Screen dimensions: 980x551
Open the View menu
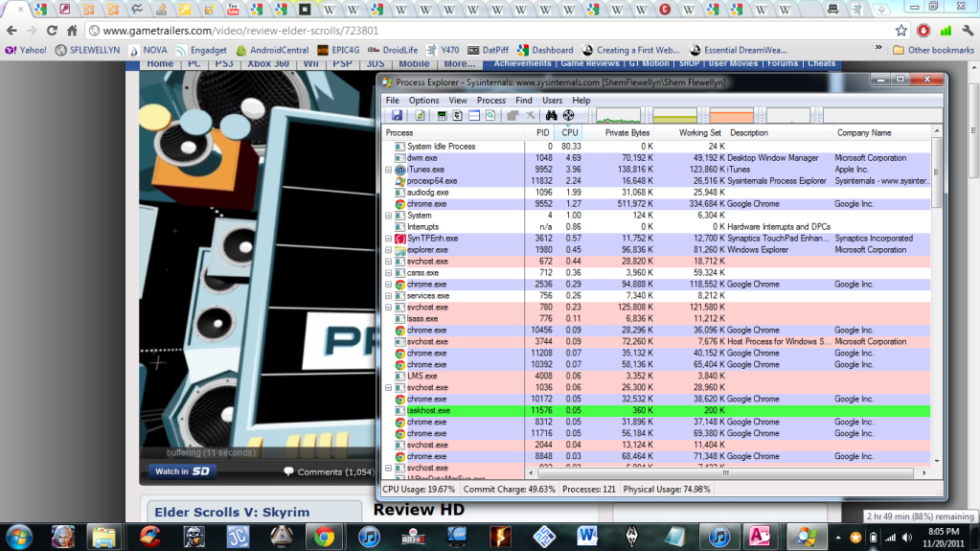click(x=458, y=100)
